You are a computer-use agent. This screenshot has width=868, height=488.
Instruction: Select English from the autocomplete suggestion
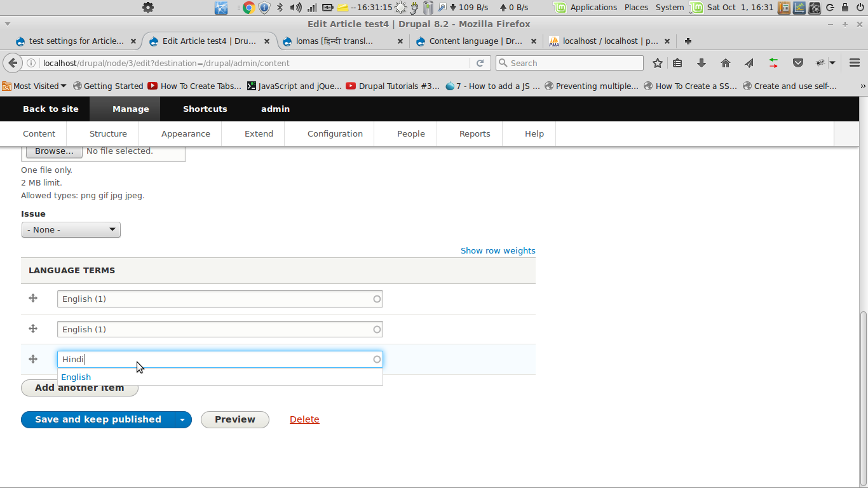click(x=76, y=377)
